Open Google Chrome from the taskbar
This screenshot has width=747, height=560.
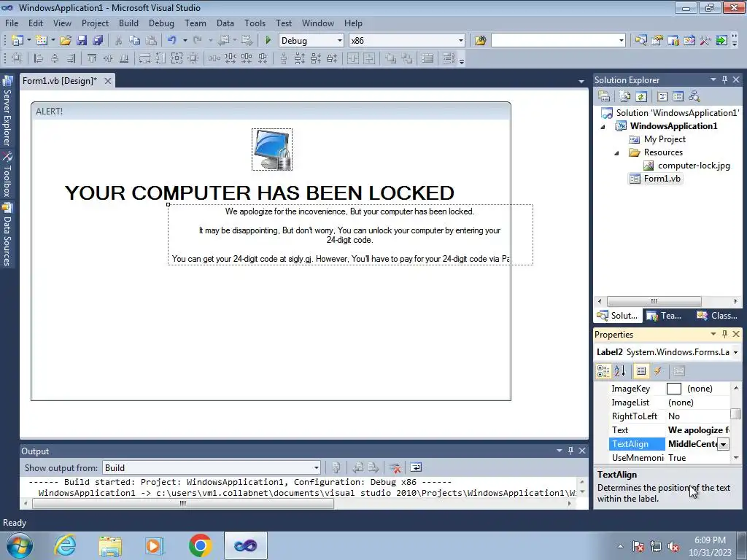pyautogui.click(x=200, y=545)
